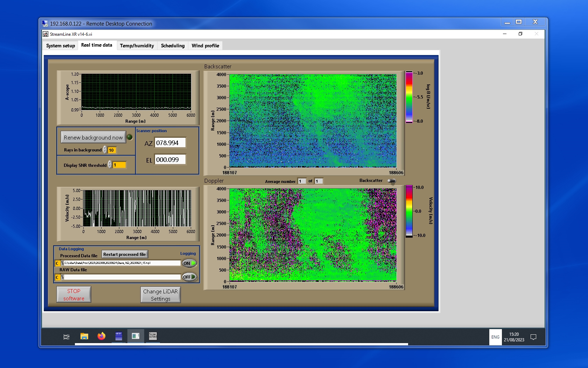Click the Processed Data file path browse icon
588x368 pixels.
point(62,263)
